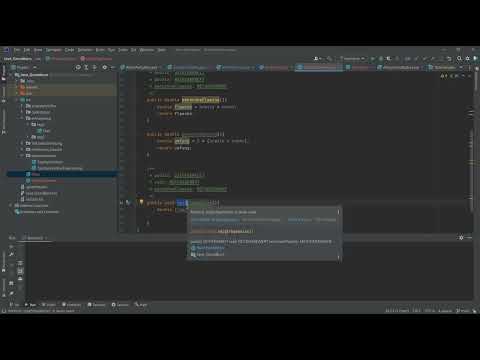480x360 pixels.
Task: Open the File menu
Action: click(17, 50)
